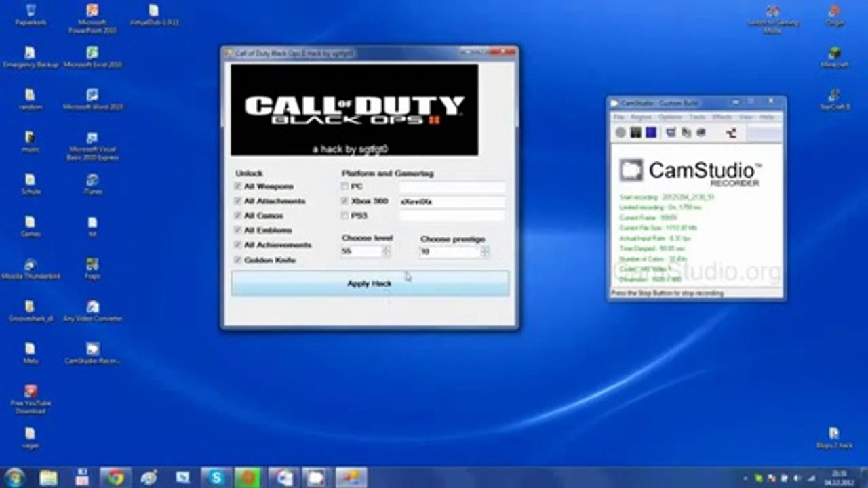Enable the PC platform checkbox
This screenshot has height=488, width=868.
click(345, 186)
